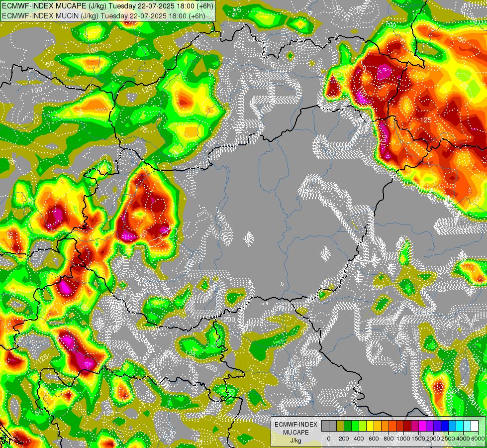Click the legend tick label 2500

448,439
